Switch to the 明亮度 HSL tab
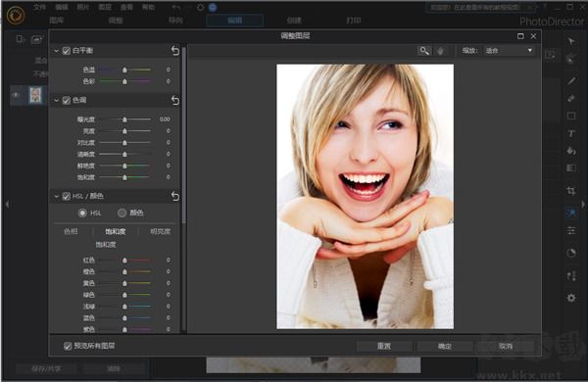 [160, 232]
